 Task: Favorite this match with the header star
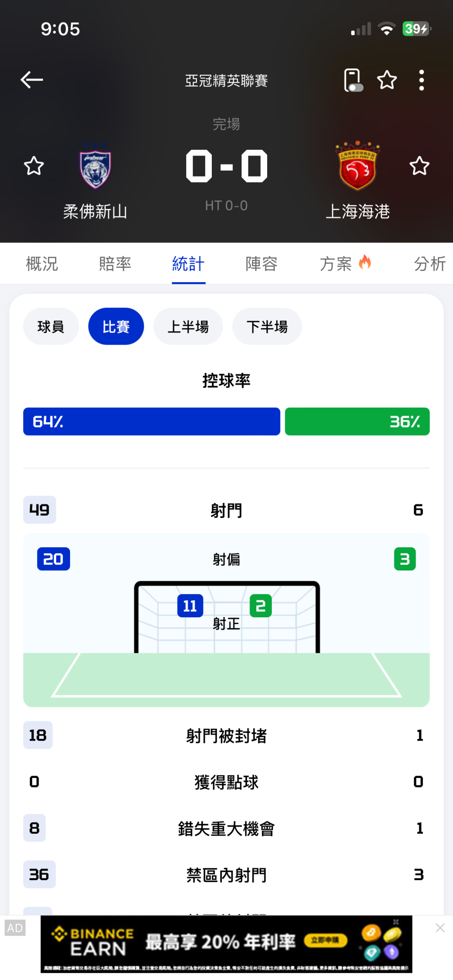(387, 80)
